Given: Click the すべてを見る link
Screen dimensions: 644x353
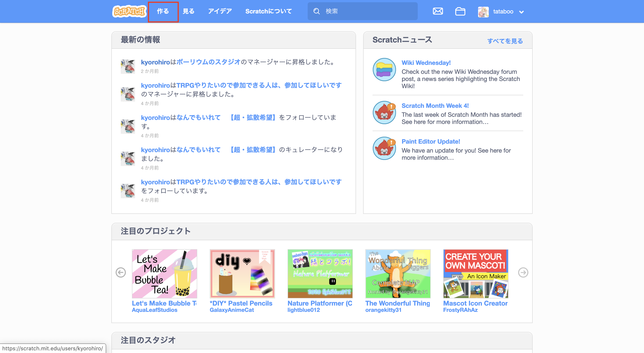Looking at the screenshot, I should 505,41.
